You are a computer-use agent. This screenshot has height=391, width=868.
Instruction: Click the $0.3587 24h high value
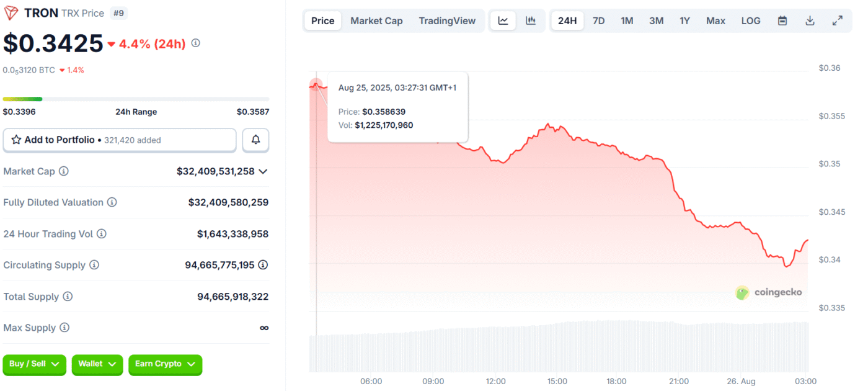coord(252,112)
